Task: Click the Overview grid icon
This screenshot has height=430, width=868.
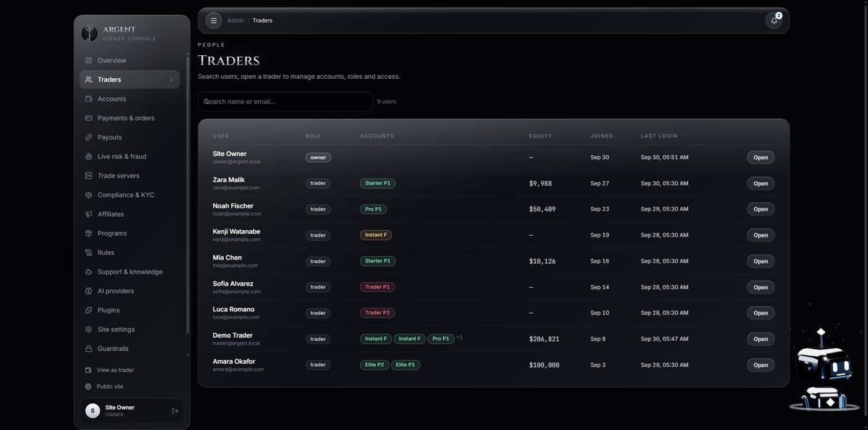Action: click(89, 60)
